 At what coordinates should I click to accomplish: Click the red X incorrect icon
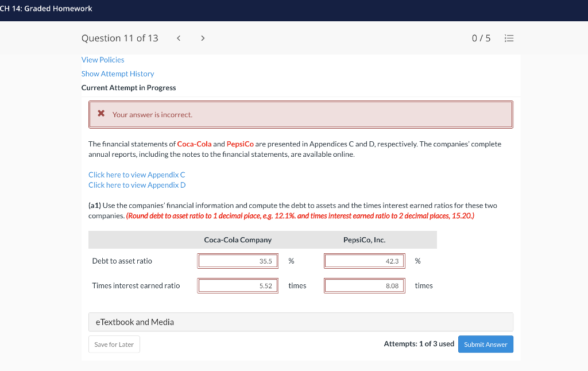101,113
